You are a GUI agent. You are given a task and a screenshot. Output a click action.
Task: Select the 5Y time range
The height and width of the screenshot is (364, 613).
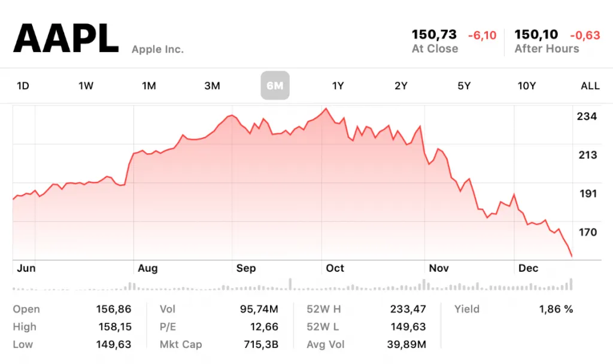click(464, 86)
